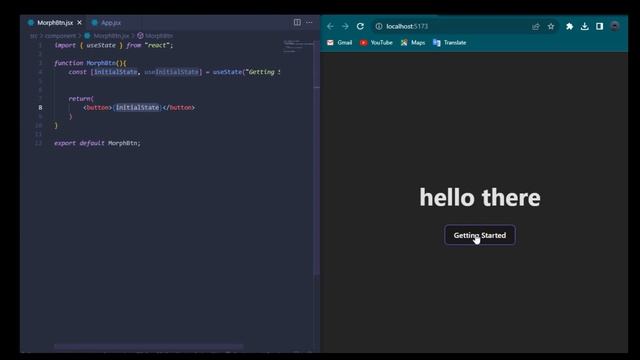
Task: Click the MorphBtn symbol breadcrumb
Action: (x=155, y=36)
